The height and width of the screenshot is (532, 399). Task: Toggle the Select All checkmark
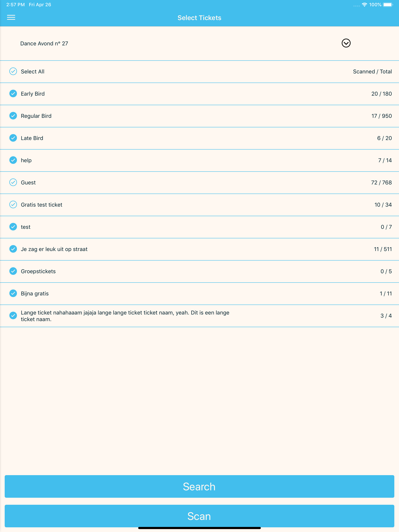click(13, 71)
